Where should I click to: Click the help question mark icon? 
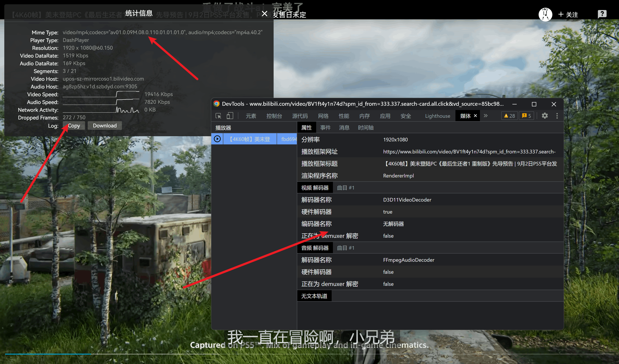(602, 14)
